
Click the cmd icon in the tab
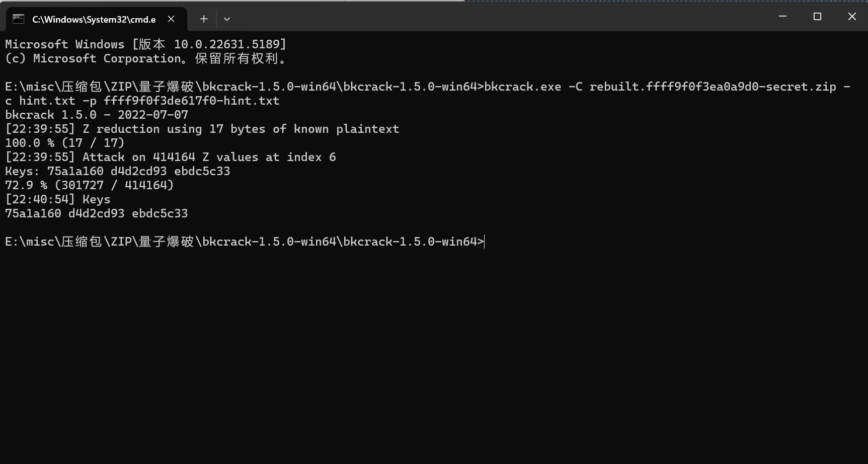tap(19, 19)
